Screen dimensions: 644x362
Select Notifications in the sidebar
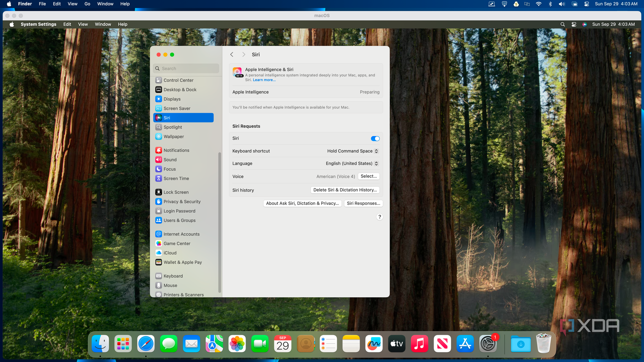183,150
